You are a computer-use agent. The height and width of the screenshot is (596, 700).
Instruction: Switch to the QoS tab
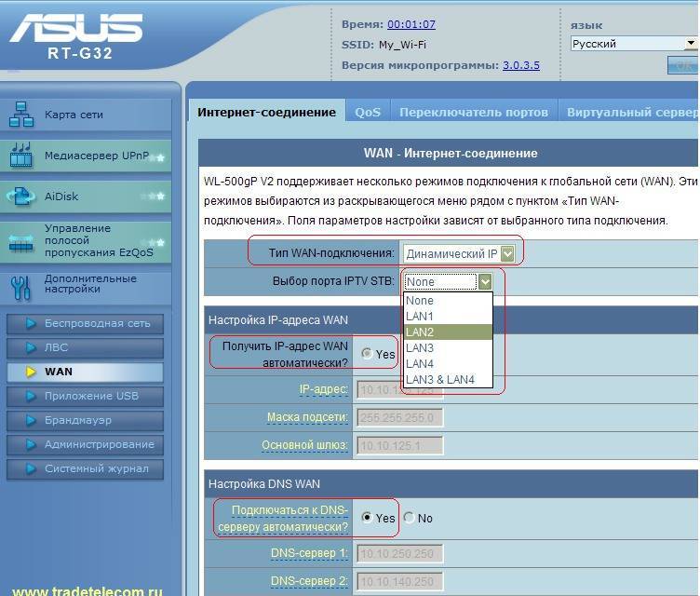tap(368, 112)
